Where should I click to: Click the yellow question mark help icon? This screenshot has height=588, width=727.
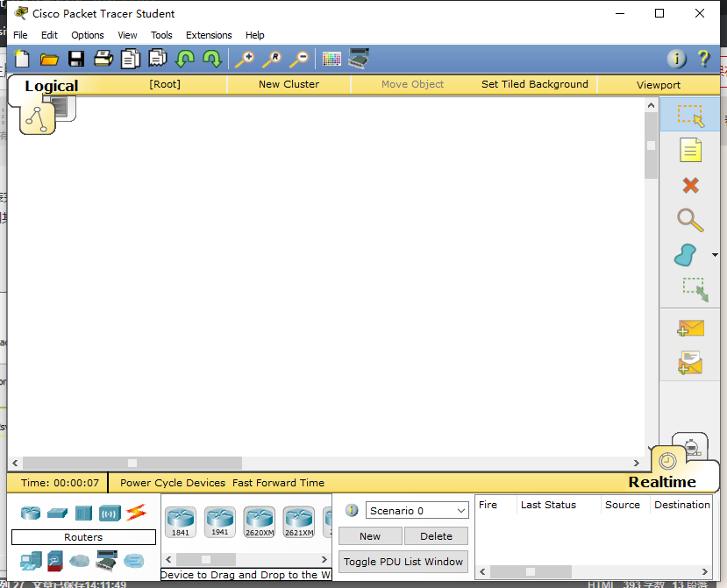pyautogui.click(x=703, y=59)
